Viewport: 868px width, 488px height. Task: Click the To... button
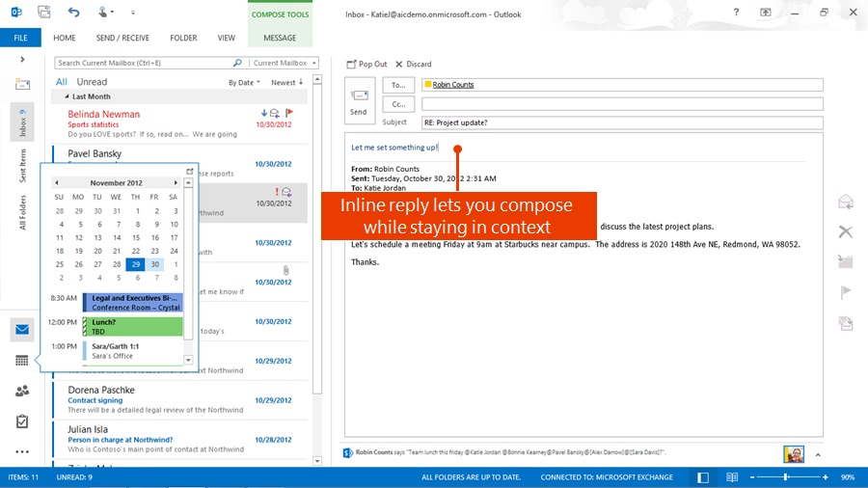pyautogui.click(x=398, y=85)
